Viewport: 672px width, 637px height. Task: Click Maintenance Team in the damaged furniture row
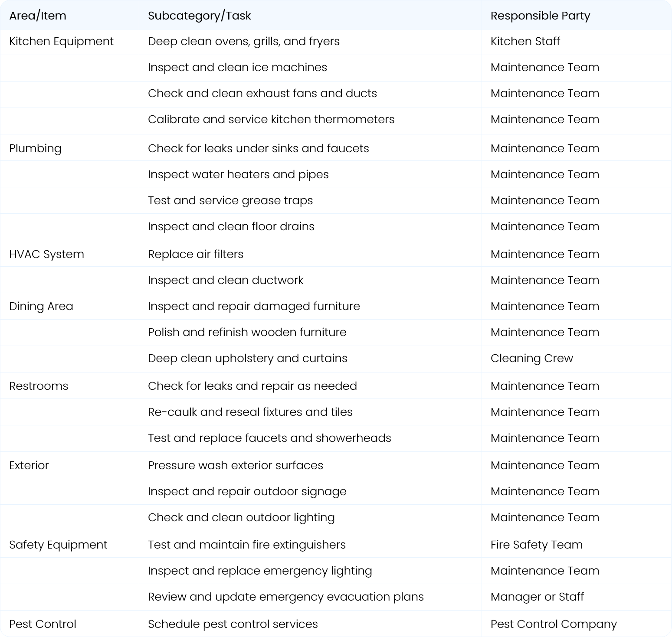coord(545,306)
